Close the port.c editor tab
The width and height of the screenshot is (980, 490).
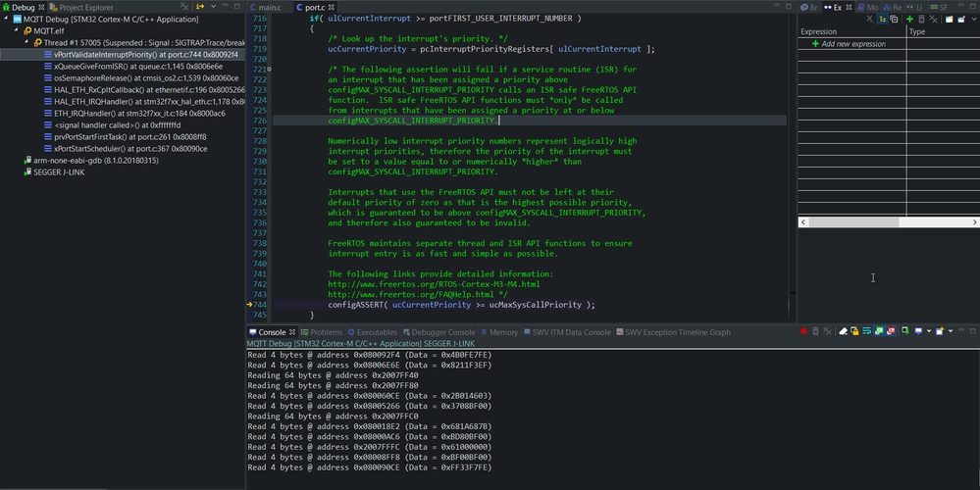point(332,7)
